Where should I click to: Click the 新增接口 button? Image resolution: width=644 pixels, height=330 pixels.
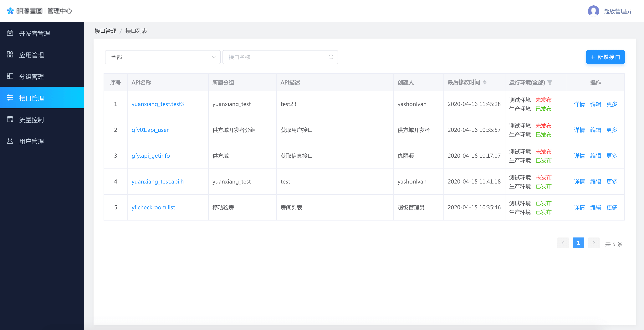pos(605,57)
